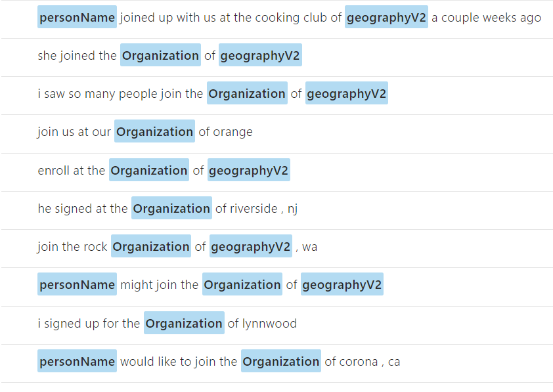Select Organization tag in 'might join the' row

(x=242, y=284)
